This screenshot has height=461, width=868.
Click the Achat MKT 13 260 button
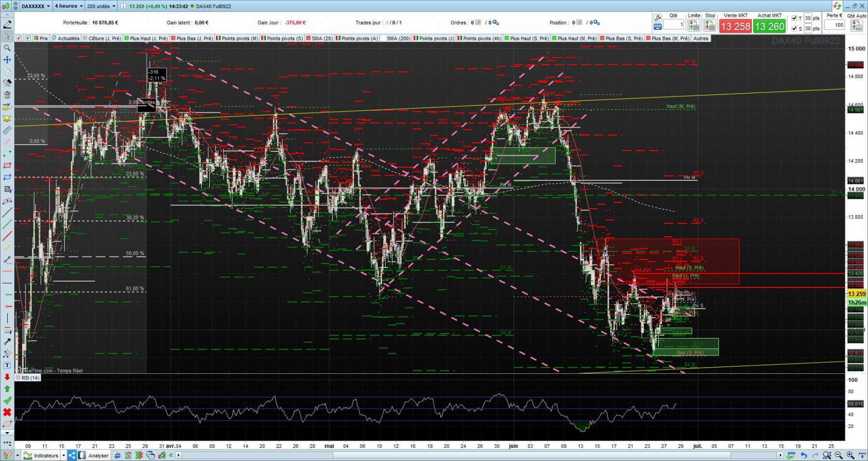770,26
